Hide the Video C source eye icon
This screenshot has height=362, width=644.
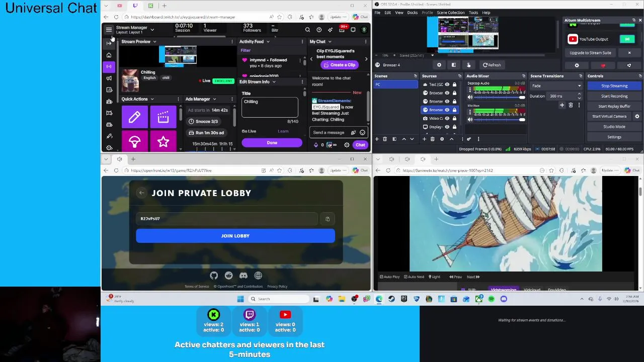pos(447,118)
